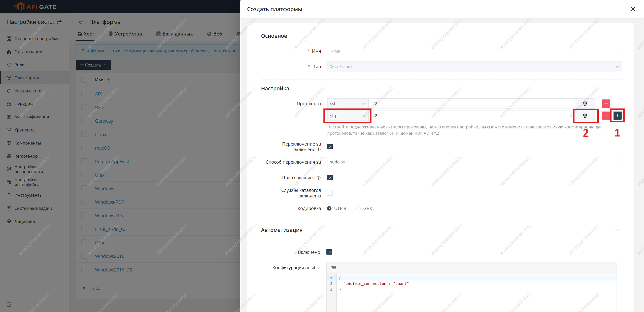Remove the ssh protocol with minus button
Image resolution: width=644 pixels, height=312 pixels.
click(x=606, y=104)
